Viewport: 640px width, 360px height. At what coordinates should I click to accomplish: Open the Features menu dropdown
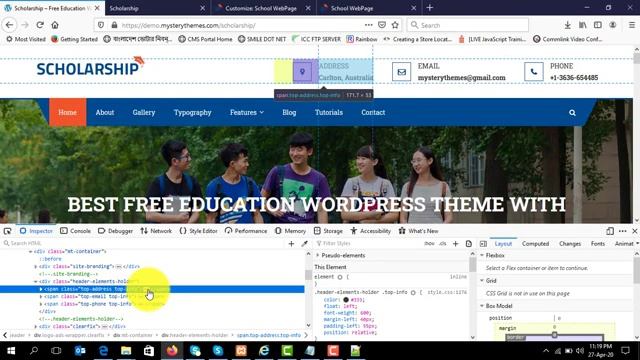[247, 113]
